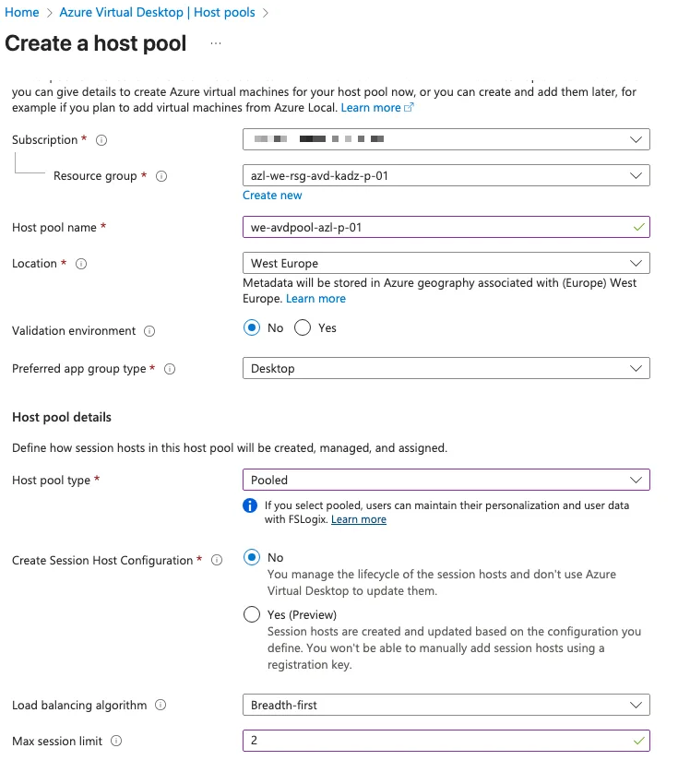Expand the Resource group dropdown
This screenshot has height=784, width=678.
tap(446, 175)
